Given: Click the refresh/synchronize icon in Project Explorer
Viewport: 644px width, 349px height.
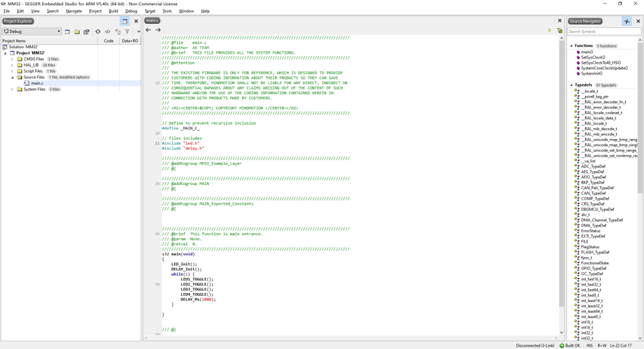Looking at the screenshot, I should click(98, 31).
